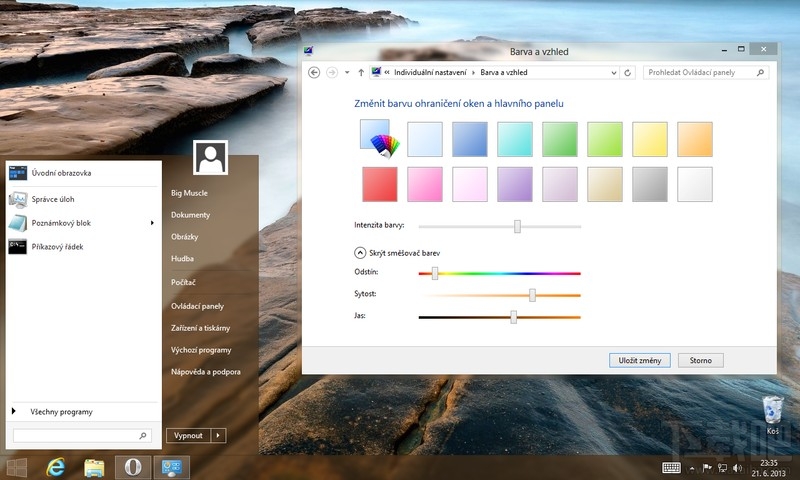This screenshot has width=800, height=480.
Task: Collapse the Skrýt směšovač barev section
Action: coord(360,253)
